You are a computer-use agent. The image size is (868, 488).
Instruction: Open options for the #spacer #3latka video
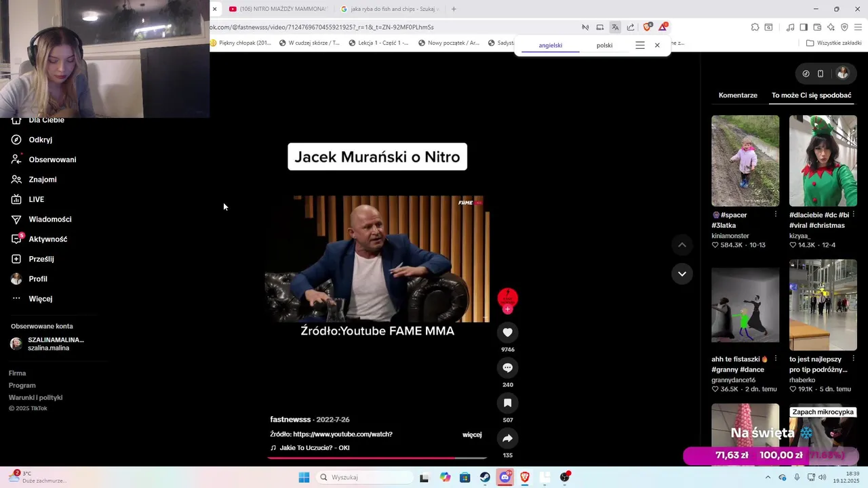pos(776,214)
